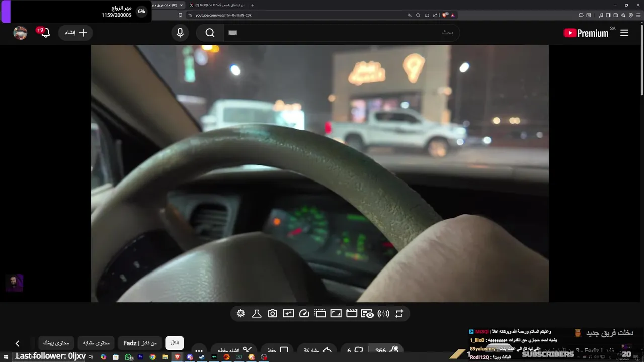Click the video player frame
The width and height of the screenshot is (644, 362).
point(319,173)
